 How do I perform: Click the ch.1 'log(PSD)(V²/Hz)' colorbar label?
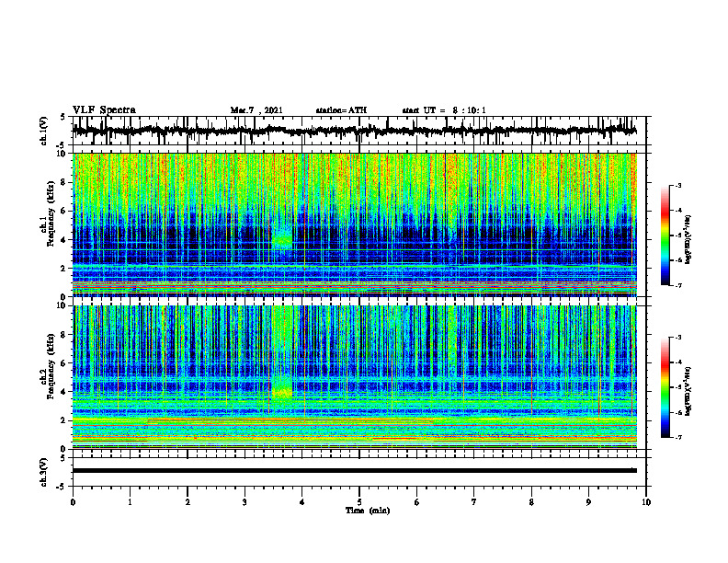[689, 240]
